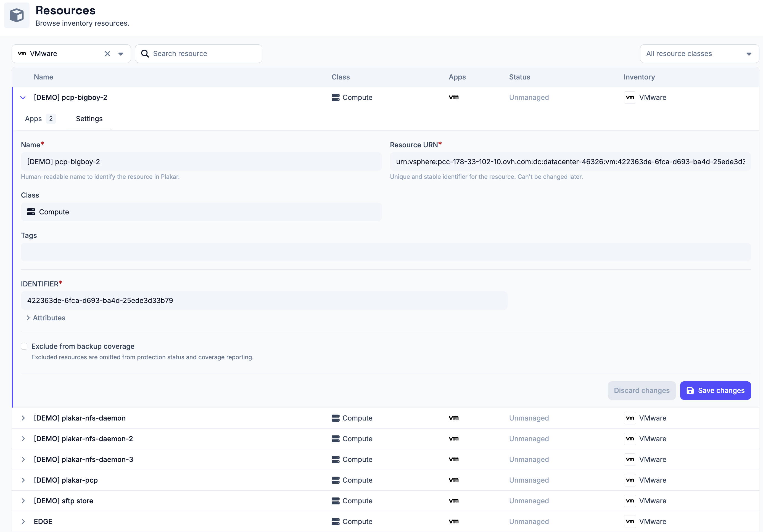Image resolution: width=763 pixels, height=532 pixels.
Task: Click the Resource URN field
Action: (570, 162)
